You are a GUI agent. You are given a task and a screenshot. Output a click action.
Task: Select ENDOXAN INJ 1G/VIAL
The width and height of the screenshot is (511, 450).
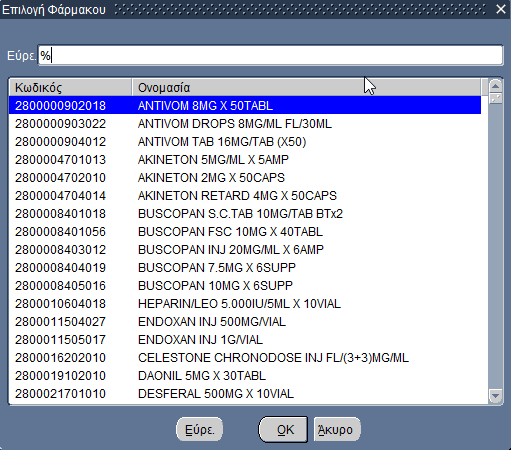(245, 340)
